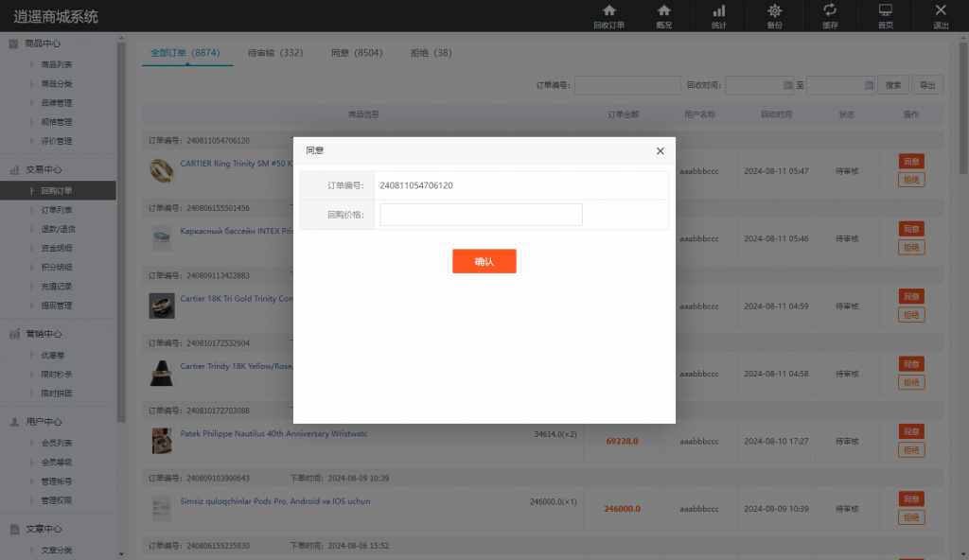Open the end date picker calendar icon
969x560 pixels.
coord(869,85)
